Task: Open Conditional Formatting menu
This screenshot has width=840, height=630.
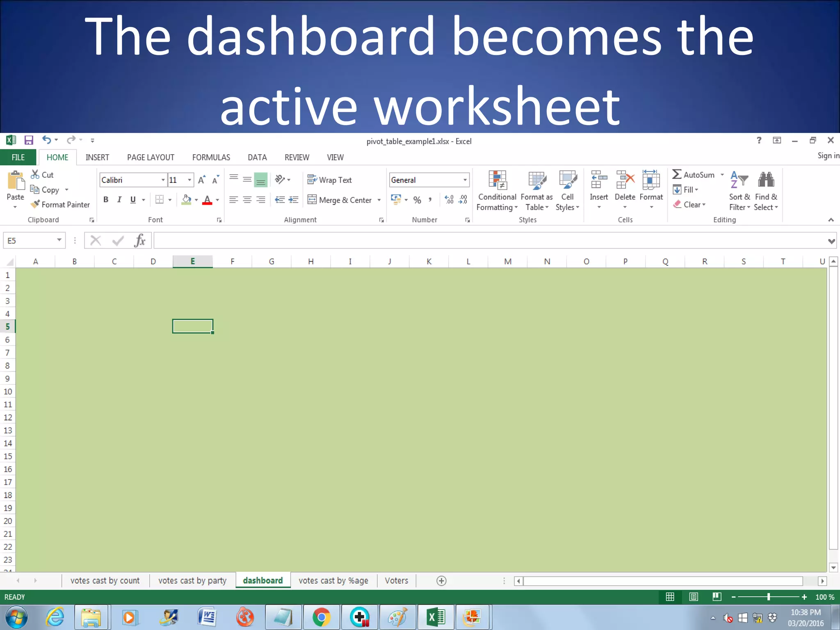Action: click(x=497, y=191)
